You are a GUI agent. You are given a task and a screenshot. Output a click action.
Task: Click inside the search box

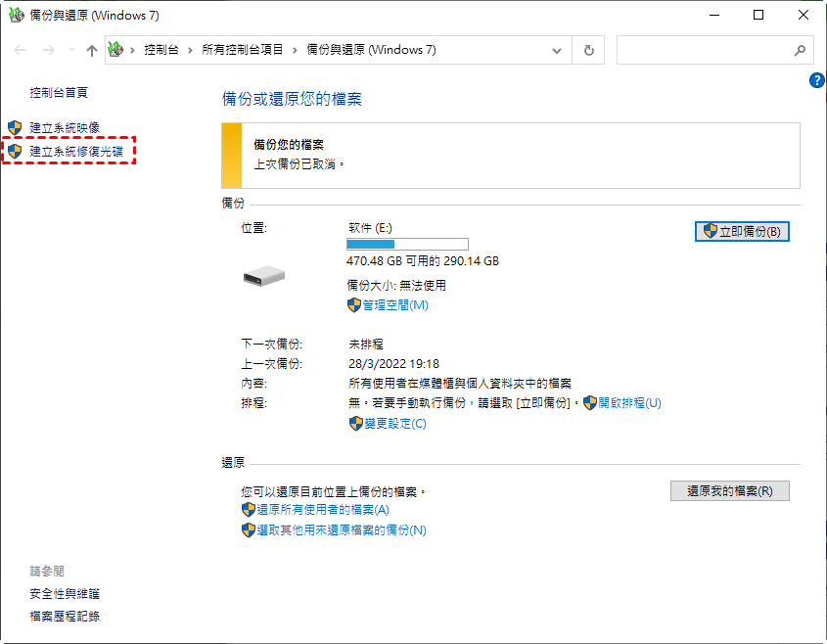pyautogui.click(x=714, y=50)
